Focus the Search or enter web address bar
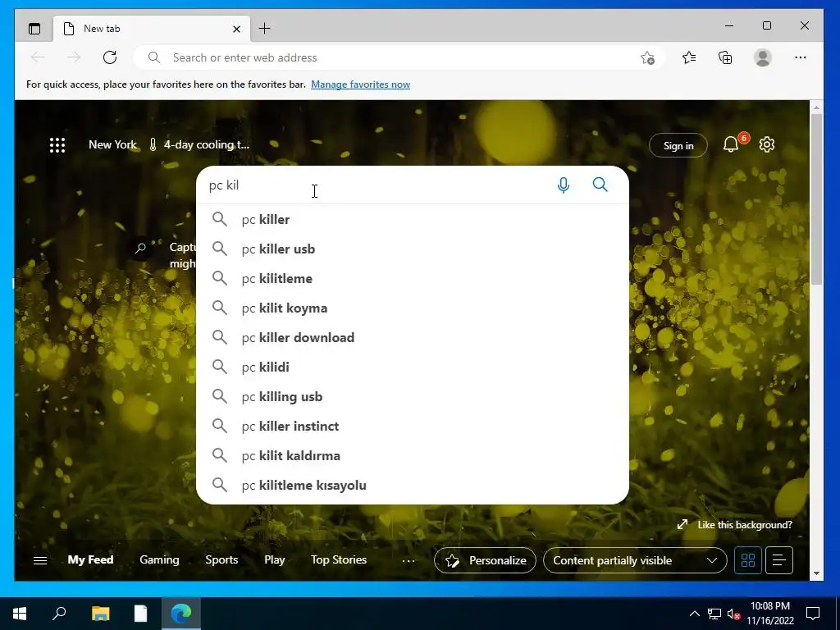 click(x=399, y=57)
